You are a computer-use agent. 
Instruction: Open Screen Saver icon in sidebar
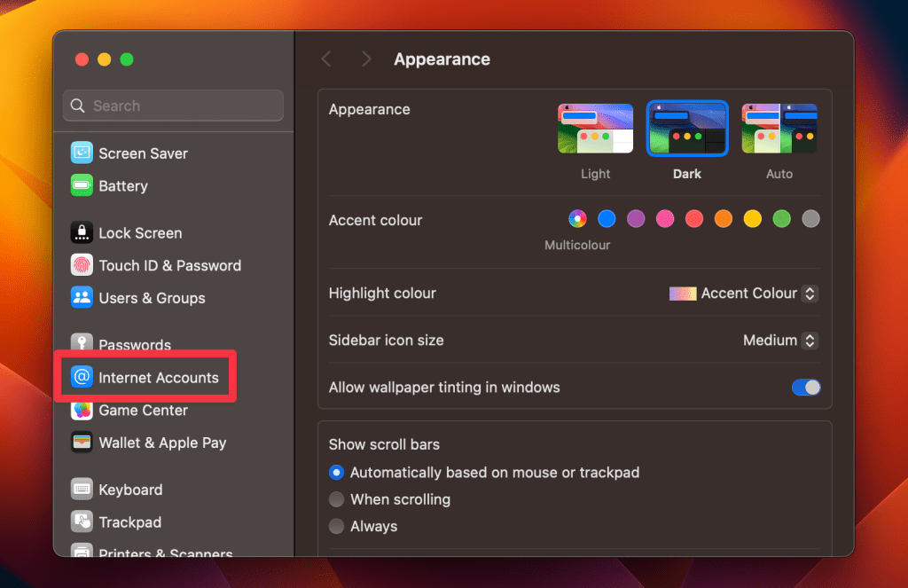click(x=82, y=153)
